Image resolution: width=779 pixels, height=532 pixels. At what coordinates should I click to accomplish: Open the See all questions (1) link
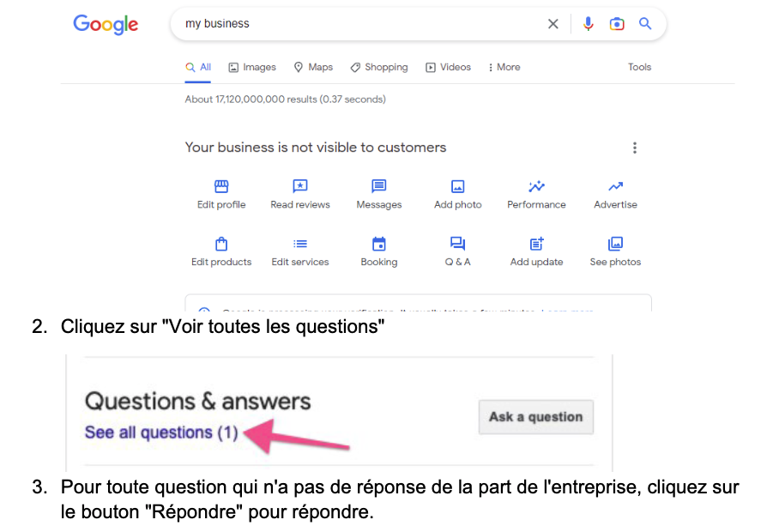click(161, 432)
